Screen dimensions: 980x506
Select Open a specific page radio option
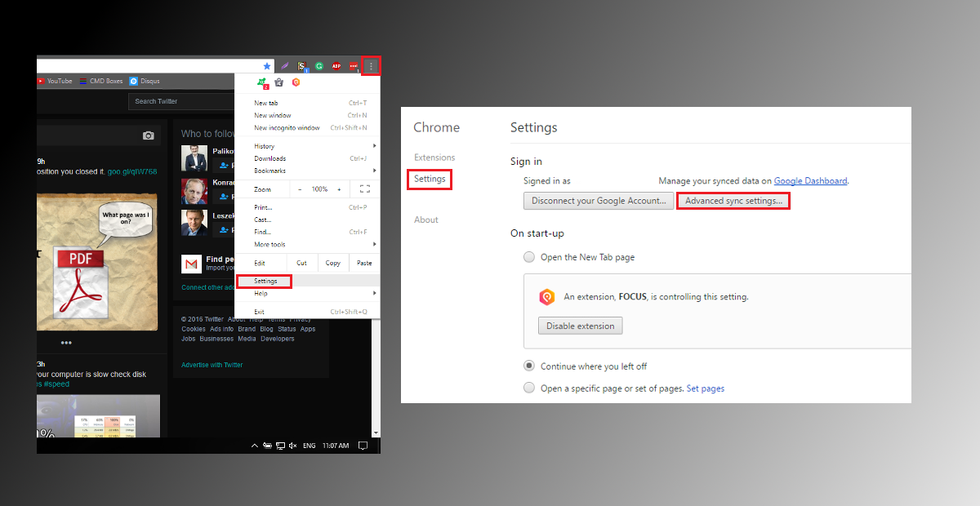click(530, 388)
